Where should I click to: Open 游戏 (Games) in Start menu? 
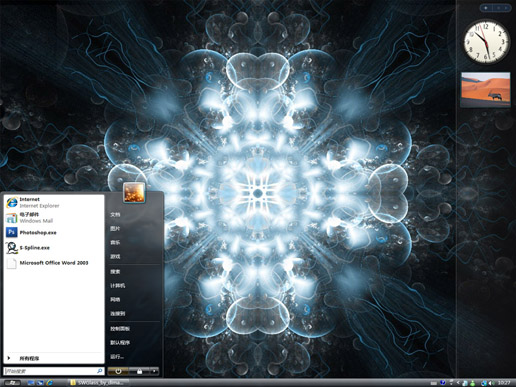click(115, 256)
